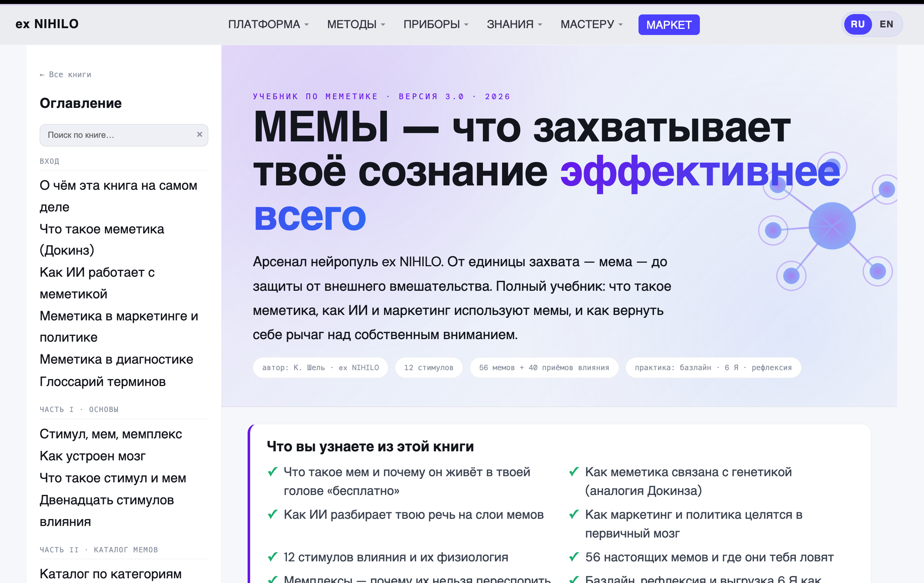Click the ex NIHILO logo
The height and width of the screenshot is (583, 924).
pyautogui.click(x=47, y=24)
